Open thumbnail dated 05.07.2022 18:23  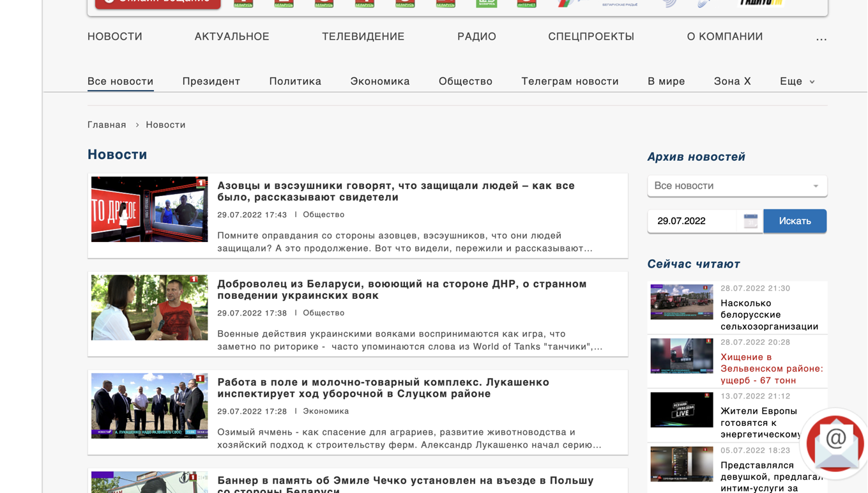pyautogui.click(x=681, y=464)
